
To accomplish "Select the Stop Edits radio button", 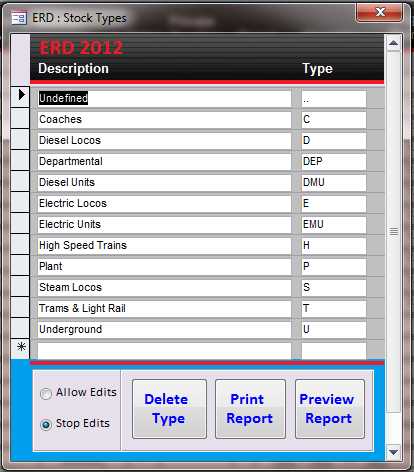I will pos(46,425).
